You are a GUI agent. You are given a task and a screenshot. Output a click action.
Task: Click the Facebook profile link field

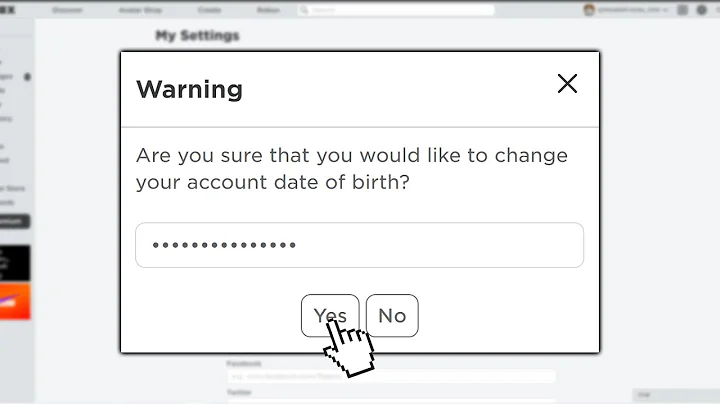(390, 377)
